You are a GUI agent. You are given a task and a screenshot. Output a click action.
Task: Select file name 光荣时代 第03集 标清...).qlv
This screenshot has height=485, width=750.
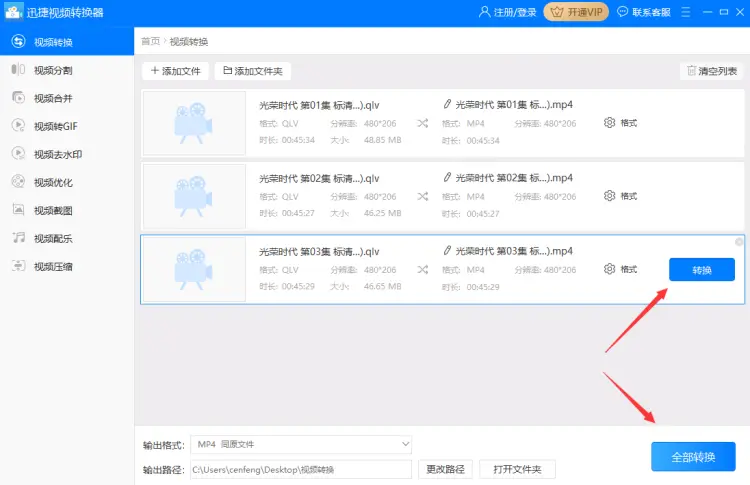coord(319,251)
